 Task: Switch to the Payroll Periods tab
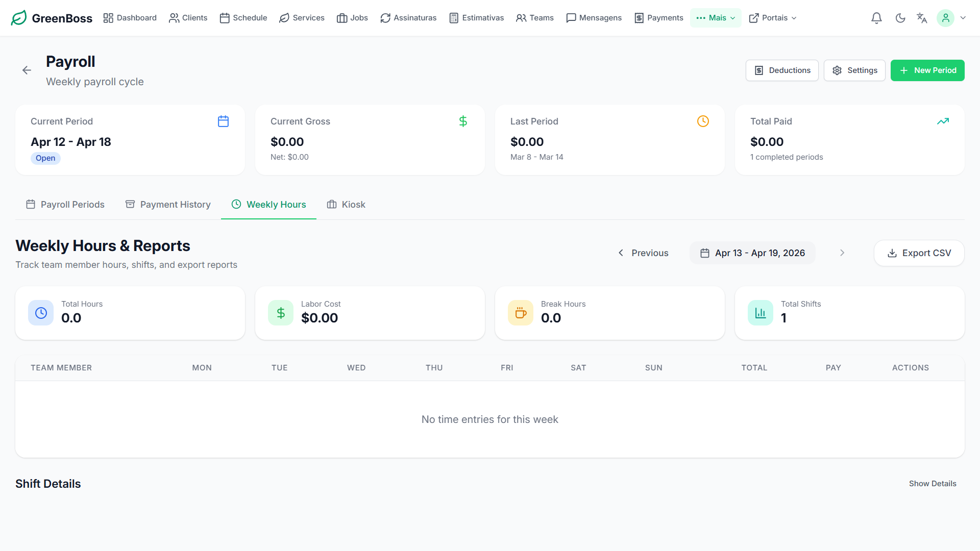65,205
